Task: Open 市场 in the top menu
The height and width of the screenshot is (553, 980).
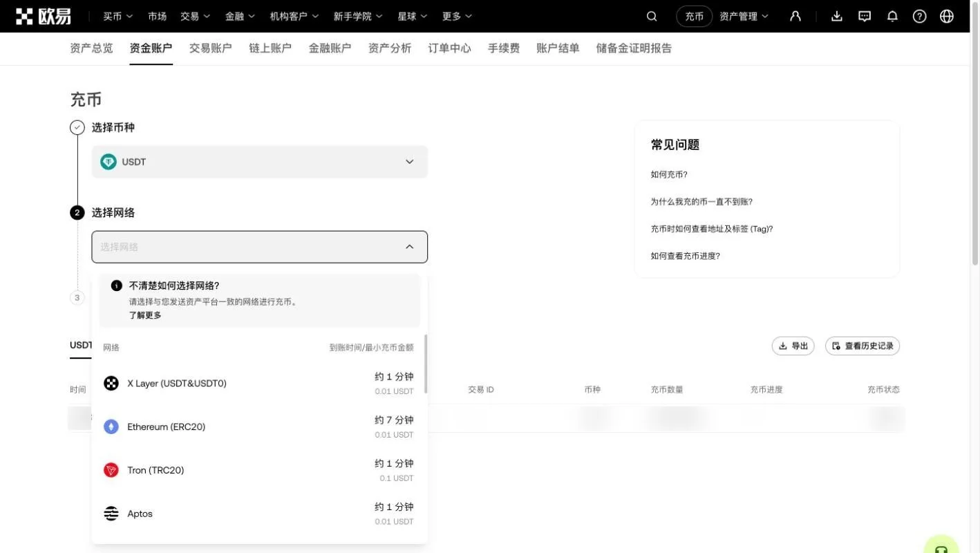Action: tap(157, 16)
